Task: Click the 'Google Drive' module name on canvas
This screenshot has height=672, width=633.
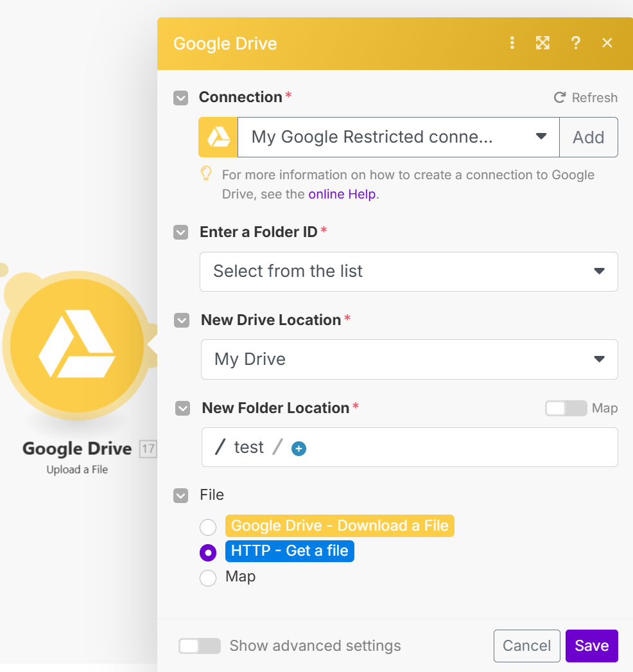Action: click(x=77, y=448)
